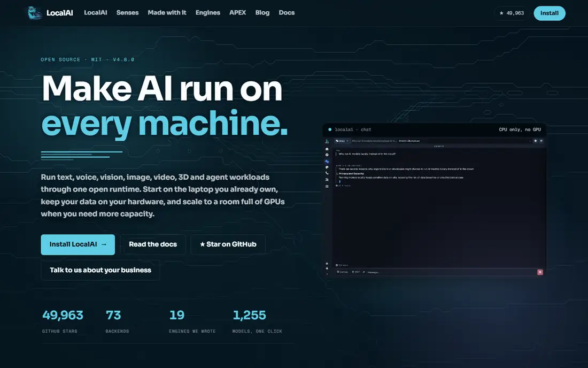The width and height of the screenshot is (588, 368).
Task: Click the tools icon in chat sidebar
Action: [327, 180]
